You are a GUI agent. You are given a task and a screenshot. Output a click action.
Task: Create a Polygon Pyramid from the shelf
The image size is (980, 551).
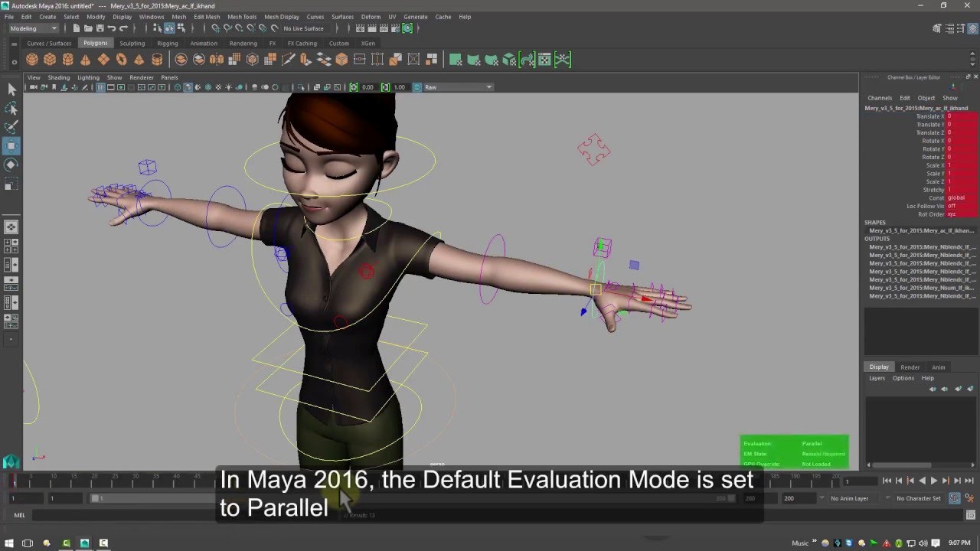(139, 60)
